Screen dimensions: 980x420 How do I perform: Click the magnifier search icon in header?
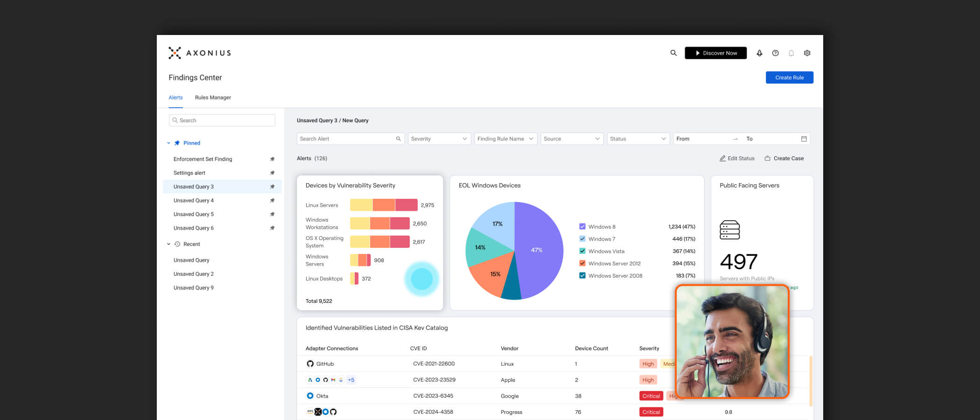tap(673, 53)
